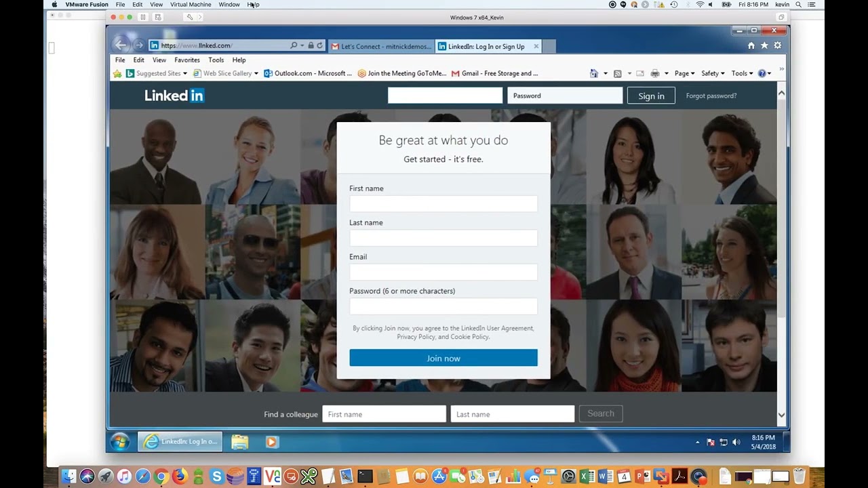Expand address bar search dropdown arrow
This screenshot has width=868, height=488.
[x=302, y=45]
